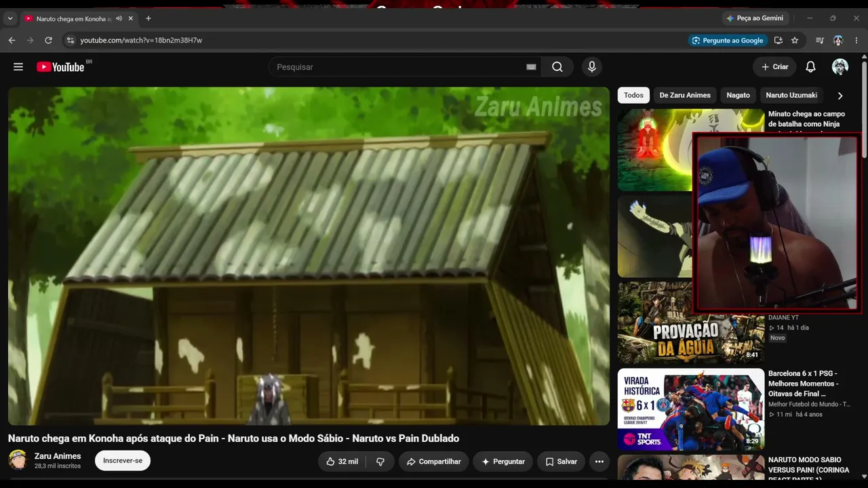Select the Todos filter chip
The image size is (868, 488).
[x=633, y=96]
